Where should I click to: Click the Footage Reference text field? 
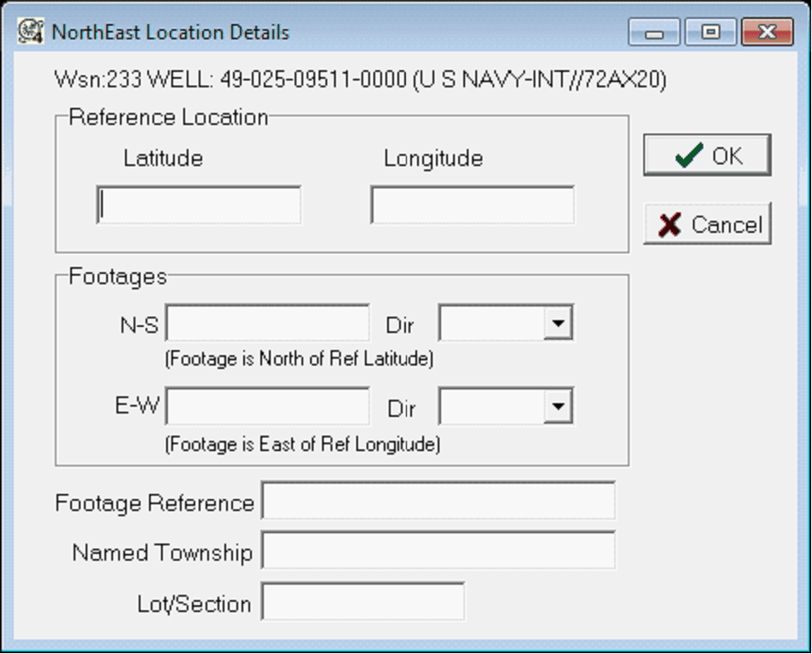[x=438, y=502]
